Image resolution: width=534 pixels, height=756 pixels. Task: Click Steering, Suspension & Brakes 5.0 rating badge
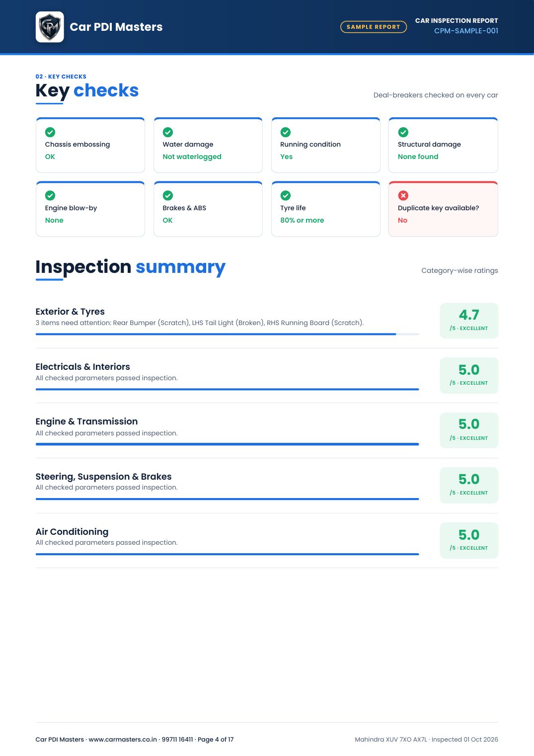click(469, 485)
